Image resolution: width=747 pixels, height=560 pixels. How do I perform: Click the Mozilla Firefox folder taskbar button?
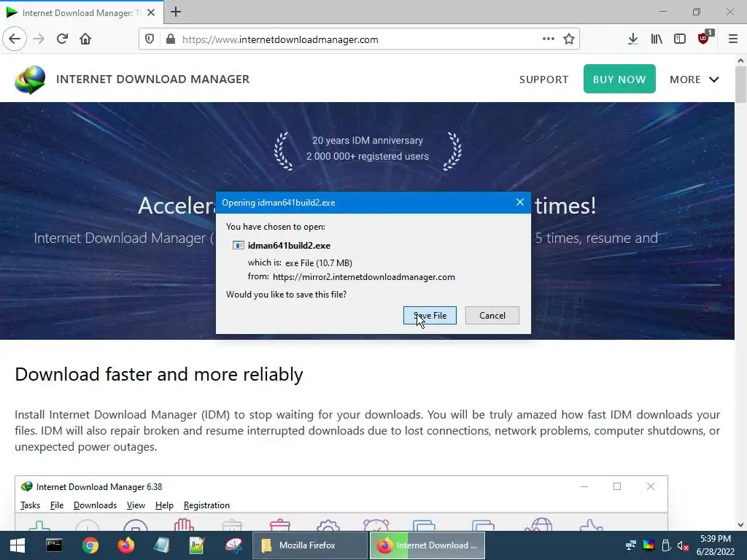[x=310, y=545]
